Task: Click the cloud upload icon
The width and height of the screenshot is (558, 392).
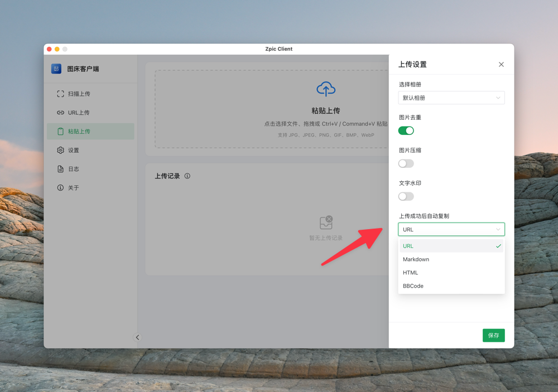Action: (x=326, y=89)
